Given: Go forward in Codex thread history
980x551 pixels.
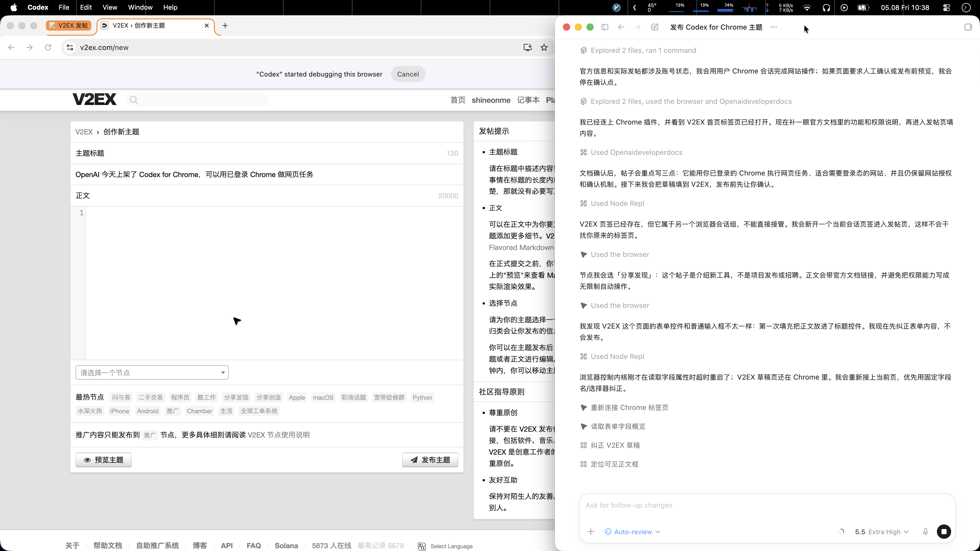Looking at the screenshot, I should (638, 27).
